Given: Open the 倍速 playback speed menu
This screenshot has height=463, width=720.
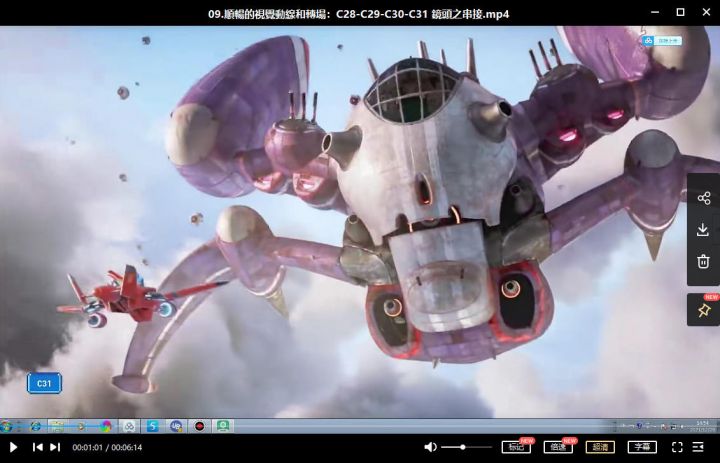Looking at the screenshot, I should pyautogui.click(x=558, y=447).
